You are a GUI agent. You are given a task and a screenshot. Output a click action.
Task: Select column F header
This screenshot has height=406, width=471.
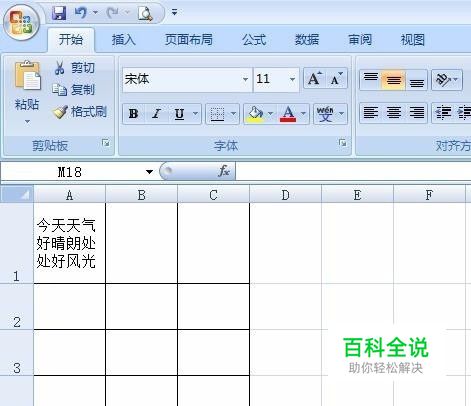click(429, 195)
